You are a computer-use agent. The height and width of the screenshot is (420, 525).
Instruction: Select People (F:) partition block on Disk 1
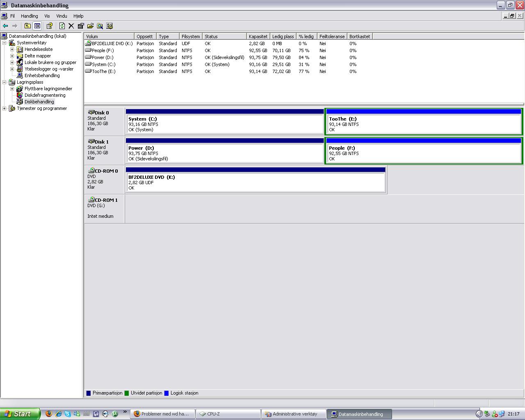(x=424, y=151)
